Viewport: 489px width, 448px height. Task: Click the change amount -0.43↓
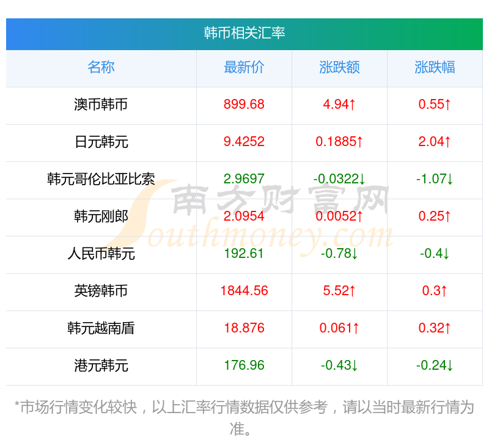point(339,365)
